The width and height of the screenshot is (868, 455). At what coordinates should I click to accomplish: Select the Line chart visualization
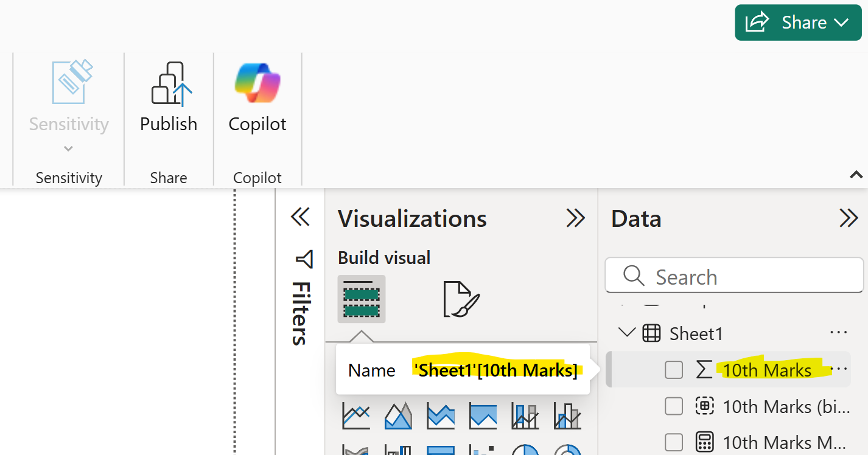click(x=356, y=416)
